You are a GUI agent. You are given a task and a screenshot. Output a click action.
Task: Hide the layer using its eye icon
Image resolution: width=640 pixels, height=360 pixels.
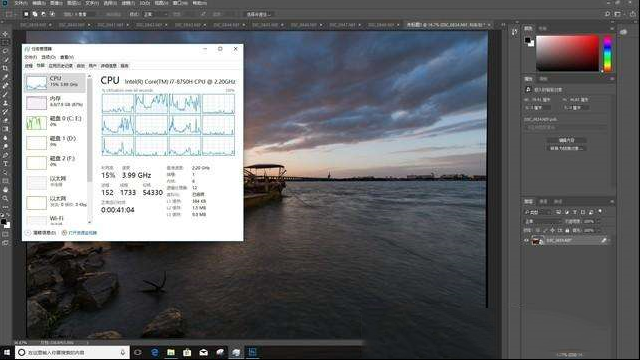pyautogui.click(x=526, y=241)
